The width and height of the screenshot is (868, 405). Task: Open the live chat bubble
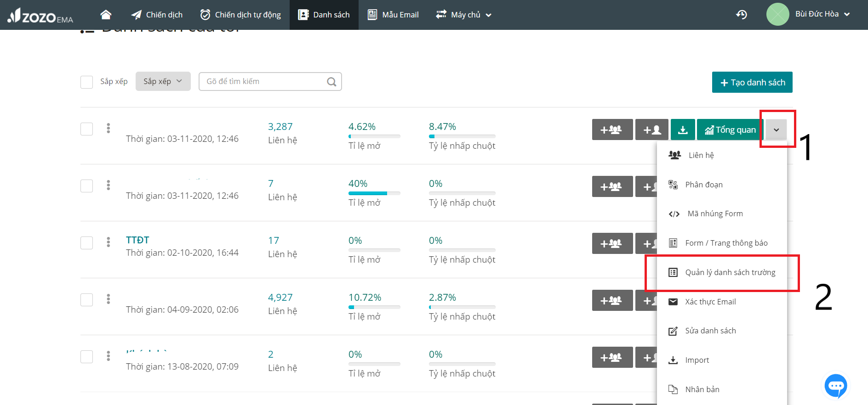coord(836,386)
